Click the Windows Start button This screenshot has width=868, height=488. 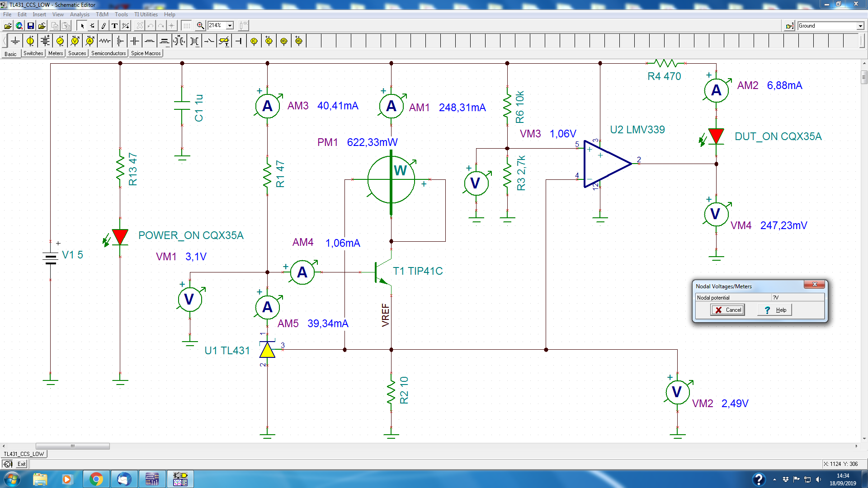point(12,479)
